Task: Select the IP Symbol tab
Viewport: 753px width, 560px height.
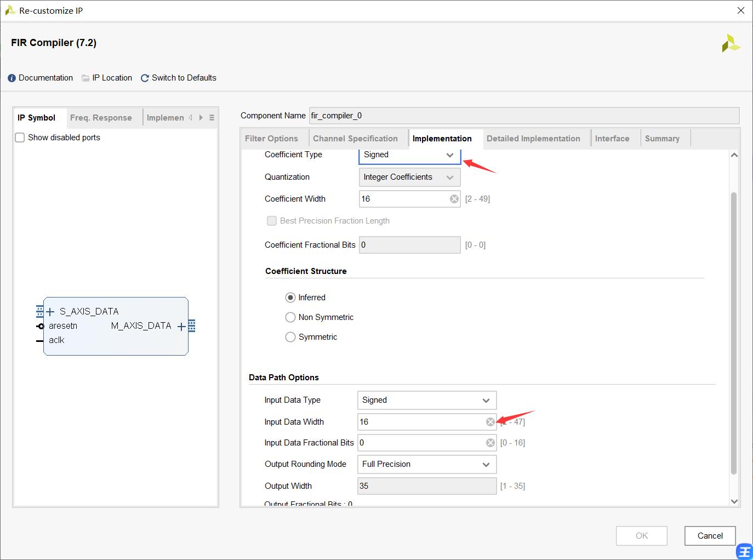Action: (x=36, y=118)
